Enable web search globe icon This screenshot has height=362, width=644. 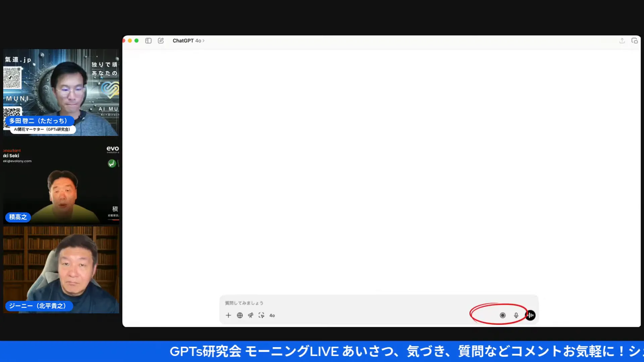(239, 315)
